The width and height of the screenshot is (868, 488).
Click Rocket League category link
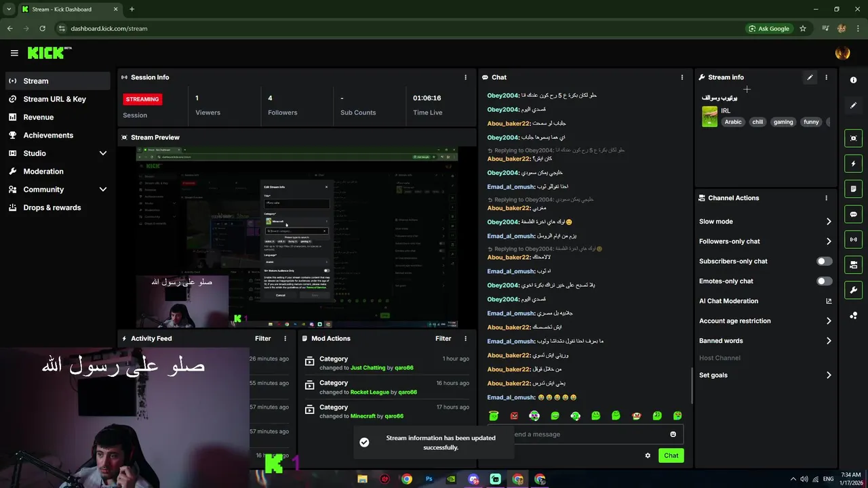370,392
